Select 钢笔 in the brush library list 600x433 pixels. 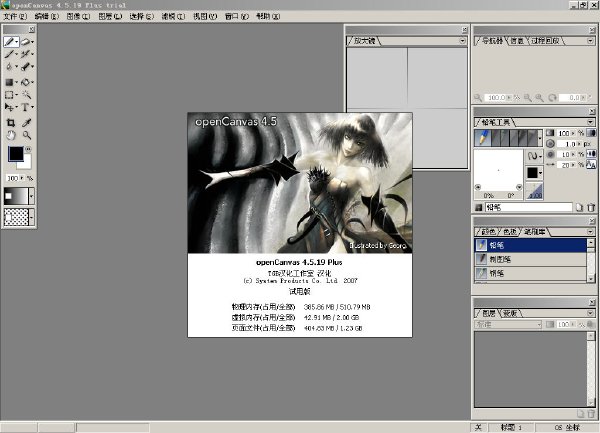pyautogui.click(x=530, y=273)
